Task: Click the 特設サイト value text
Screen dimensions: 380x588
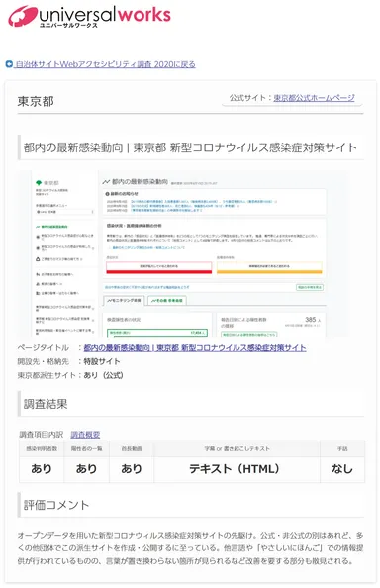Action: pyautogui.click(x=102, y=361)
